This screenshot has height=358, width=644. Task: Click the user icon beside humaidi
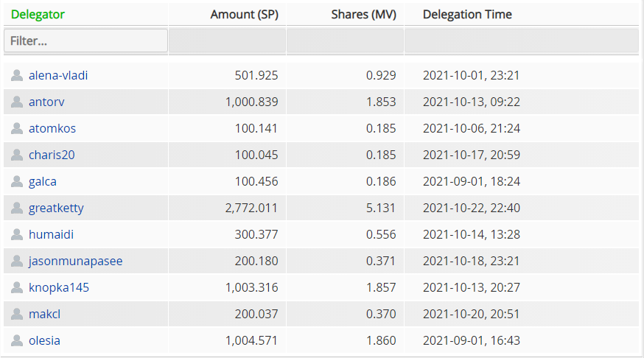(x=17, y=234)
